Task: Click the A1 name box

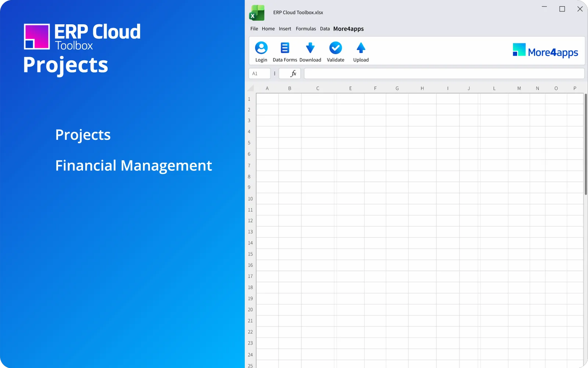Action: coord(259,74)
